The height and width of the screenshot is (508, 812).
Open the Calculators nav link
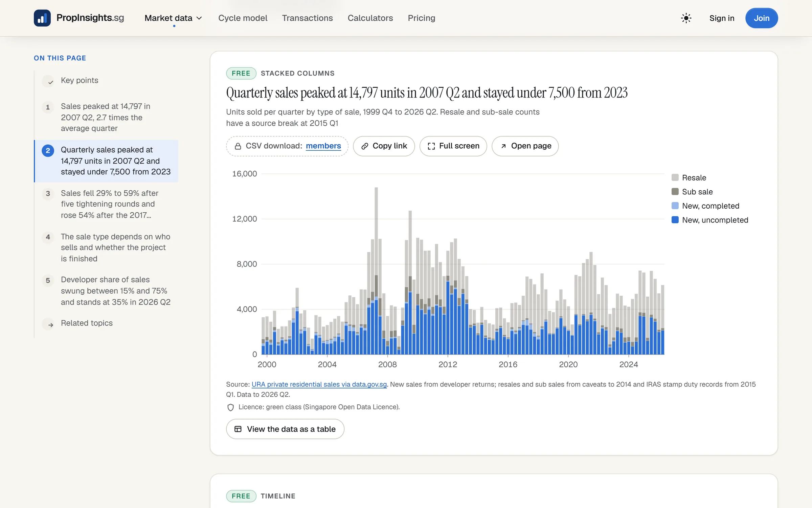370,18
